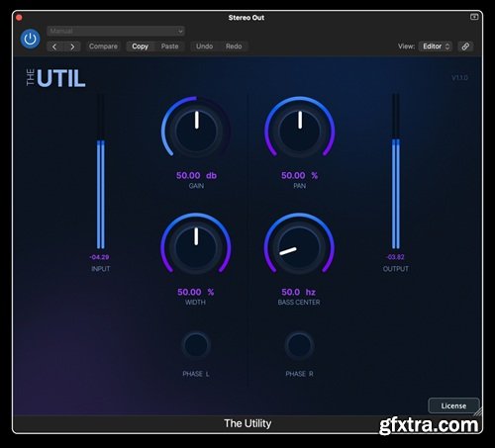495x448 pixels.
Task: Click the input level meter
Action: coord(101,171)
